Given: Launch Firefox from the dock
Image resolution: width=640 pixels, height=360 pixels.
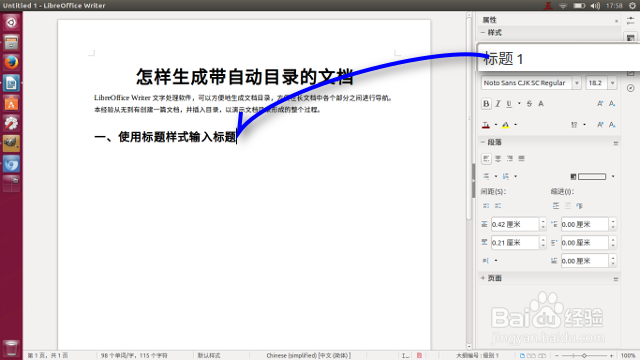Looking at the screenshot, I should (x=11, y=62).
